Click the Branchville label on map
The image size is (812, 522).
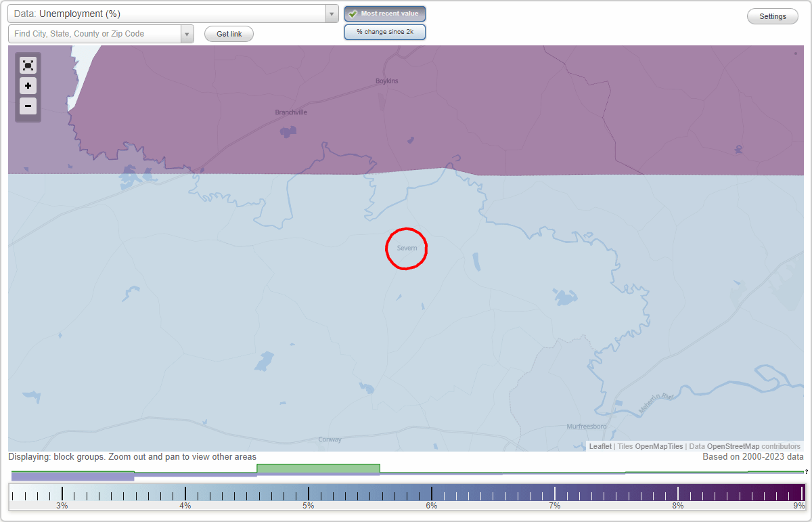coord(291,112)
